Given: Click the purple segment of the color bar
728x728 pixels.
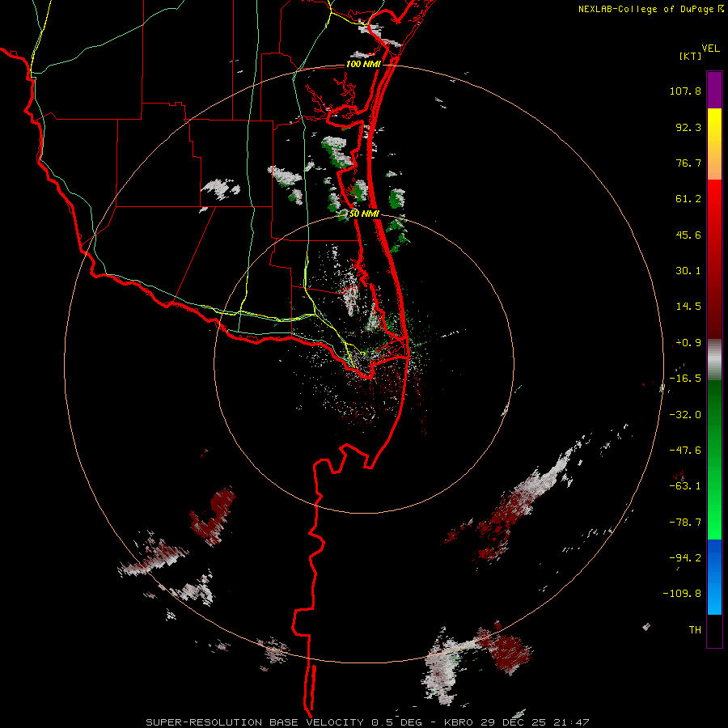Looking at the screenshot, I should 714,90.
